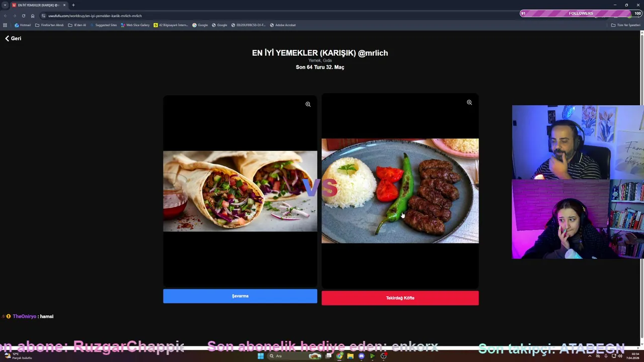Open the weather widget on the taskbar
644x362 pixels.
pos(18,356)
